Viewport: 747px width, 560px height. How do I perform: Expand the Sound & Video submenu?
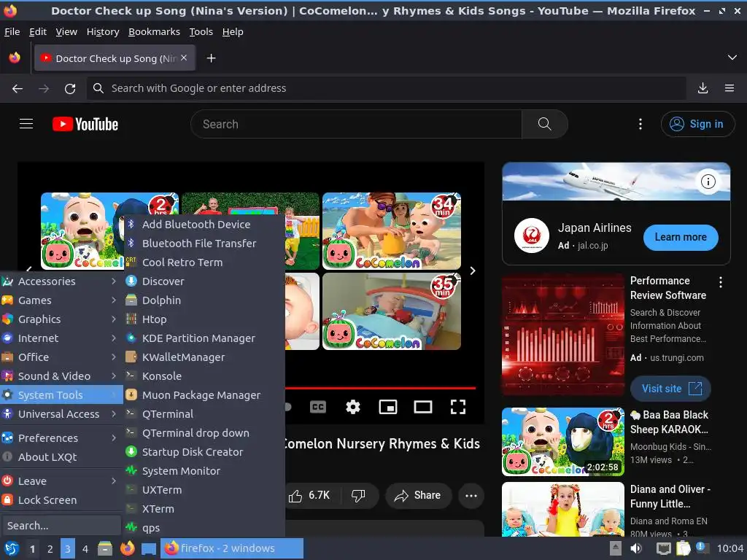(x=61, y=376)
